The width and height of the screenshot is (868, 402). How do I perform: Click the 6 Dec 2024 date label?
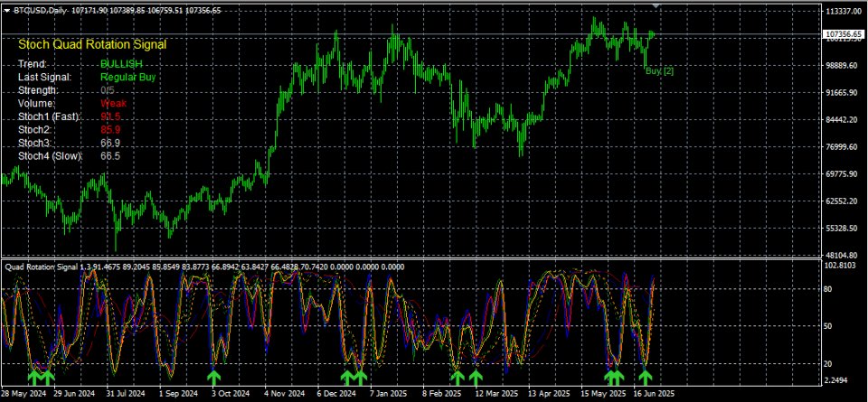(x=336, y=394)
